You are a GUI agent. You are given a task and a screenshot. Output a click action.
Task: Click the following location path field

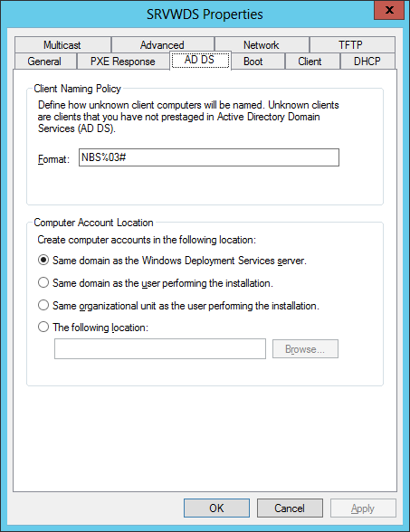(x=160, y=348)
